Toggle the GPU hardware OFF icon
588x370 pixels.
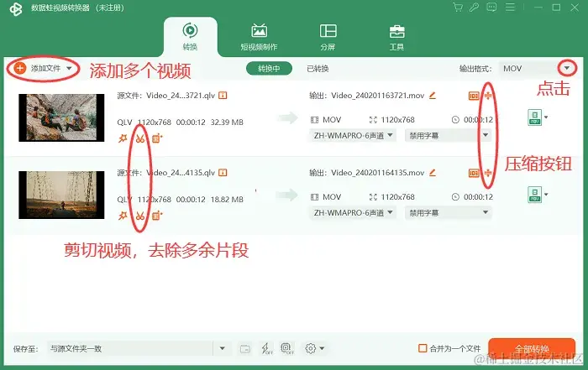(287, 349)
